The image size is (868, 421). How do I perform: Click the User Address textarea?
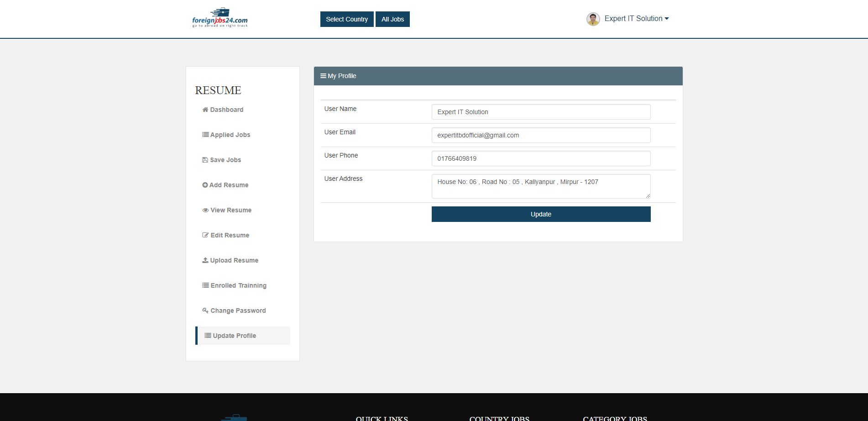pyautogui.click(x=541, y=186)
